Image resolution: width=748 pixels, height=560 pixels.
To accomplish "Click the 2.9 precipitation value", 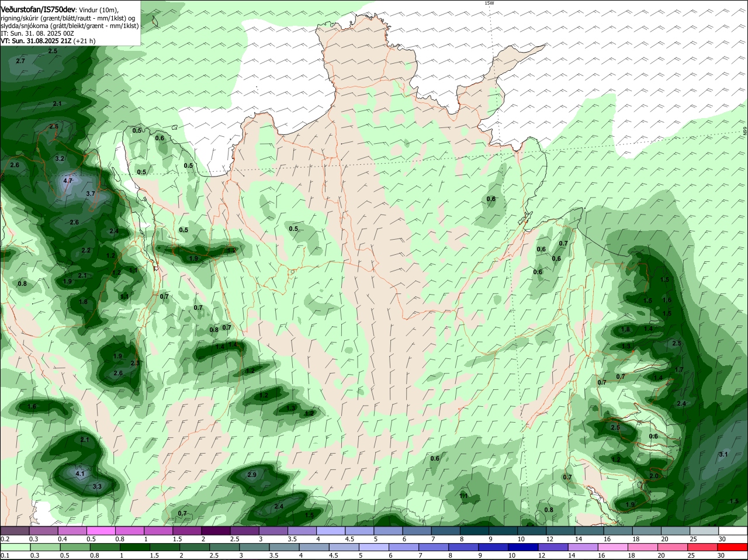I will point(252,475).
